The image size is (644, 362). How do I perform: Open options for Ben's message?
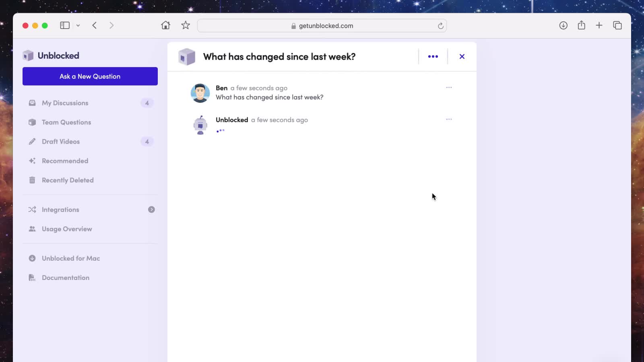coord(449,87)
